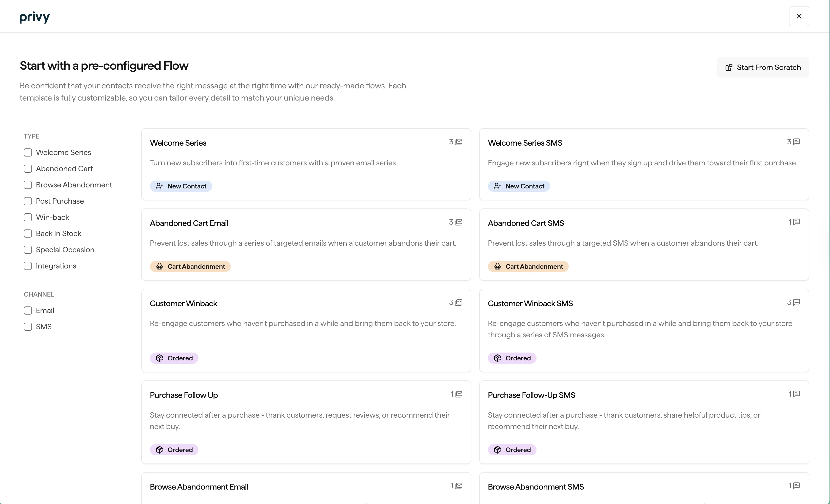The width and height of the screenshot is (830, 504).
Task: Click the envelope icon on Welcome Series card
Action: pos(459,142)
